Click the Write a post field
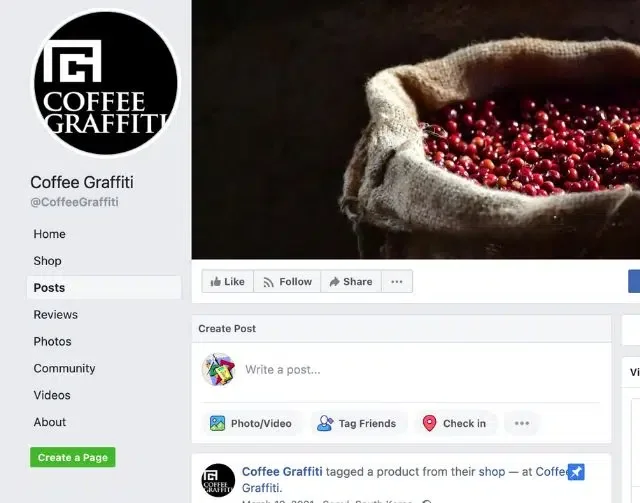This screenshot has width=640, height=503. click(x=422, y=370)
